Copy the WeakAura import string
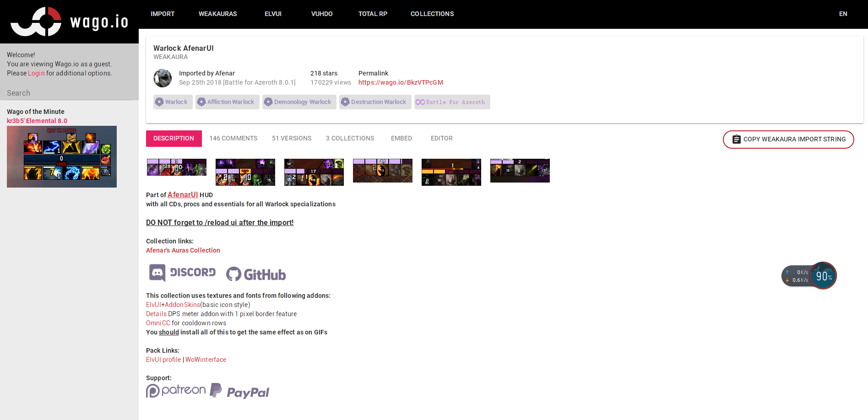 [x=788, y=139]
